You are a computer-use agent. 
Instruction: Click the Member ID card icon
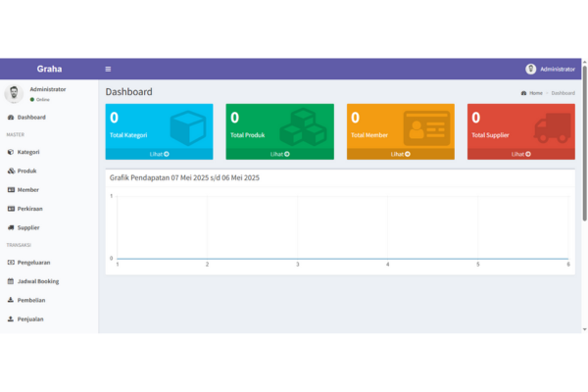tap(11, 189)
